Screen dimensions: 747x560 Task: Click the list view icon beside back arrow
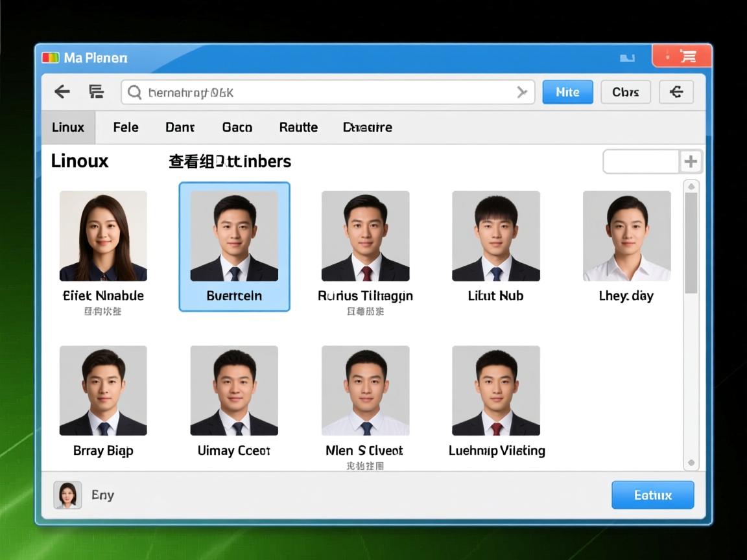(x=96, y=92)
